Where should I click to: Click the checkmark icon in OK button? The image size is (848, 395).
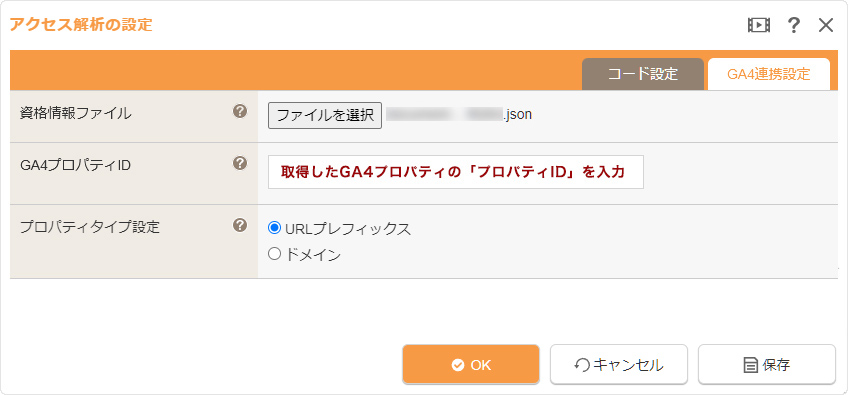(x=458, y=365)
